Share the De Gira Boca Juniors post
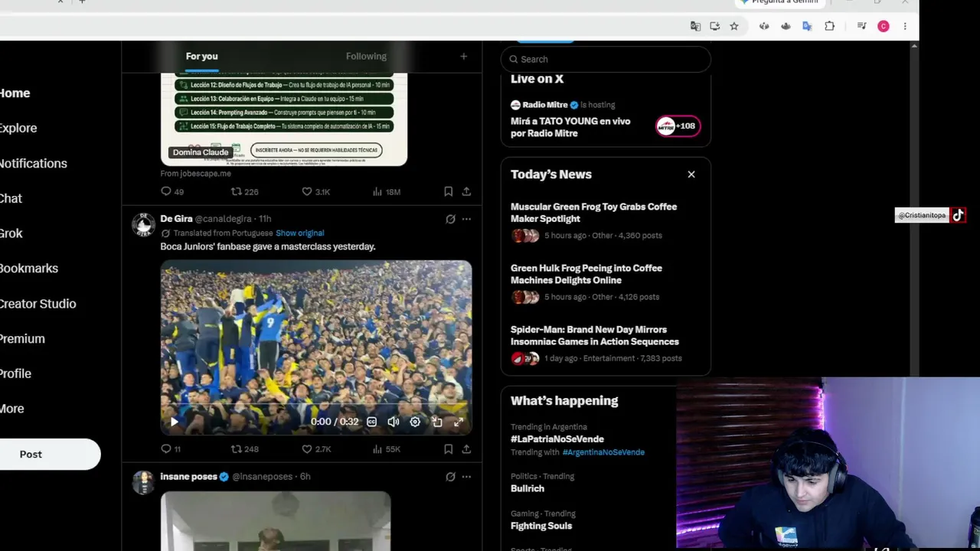This screenshot has width=980, height=551. tap(466, 449)
